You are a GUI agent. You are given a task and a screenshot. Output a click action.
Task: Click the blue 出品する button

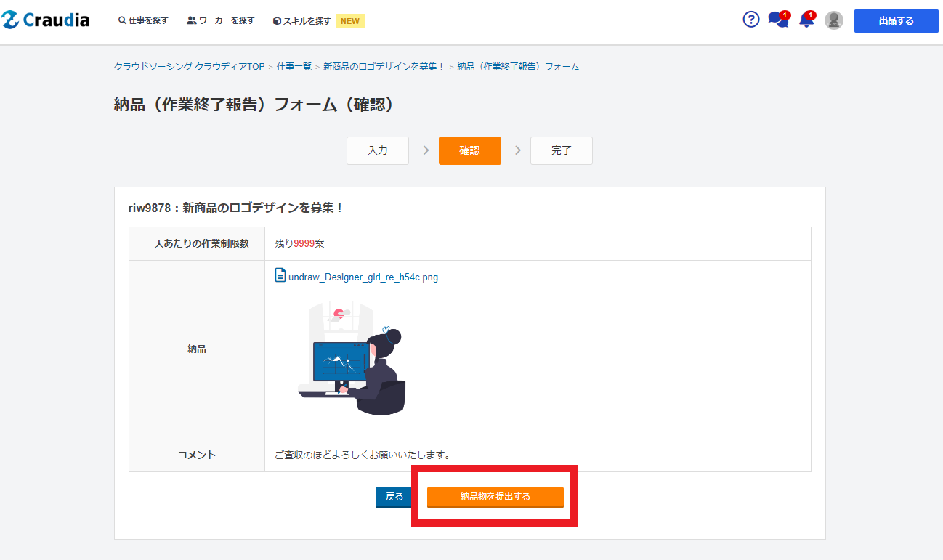click(x=896, y=21)
